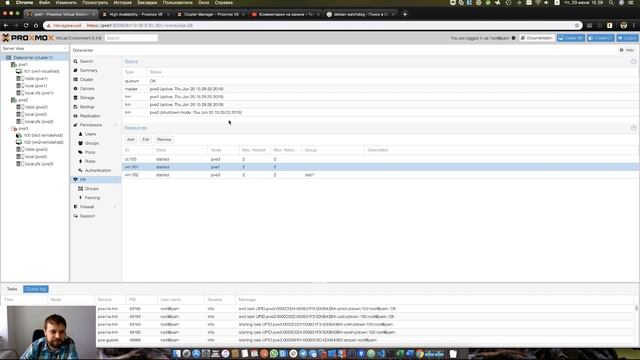Viewport: 640px width, 360px height.
Task: Bookmark this page with the star
Action: (x=577, y=25)
